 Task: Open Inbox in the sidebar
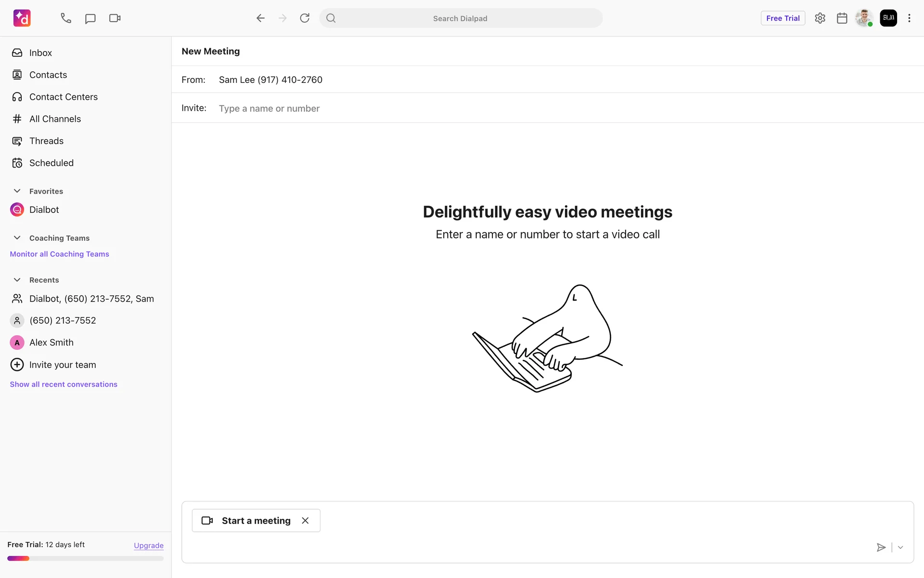(x=40, y=53)
